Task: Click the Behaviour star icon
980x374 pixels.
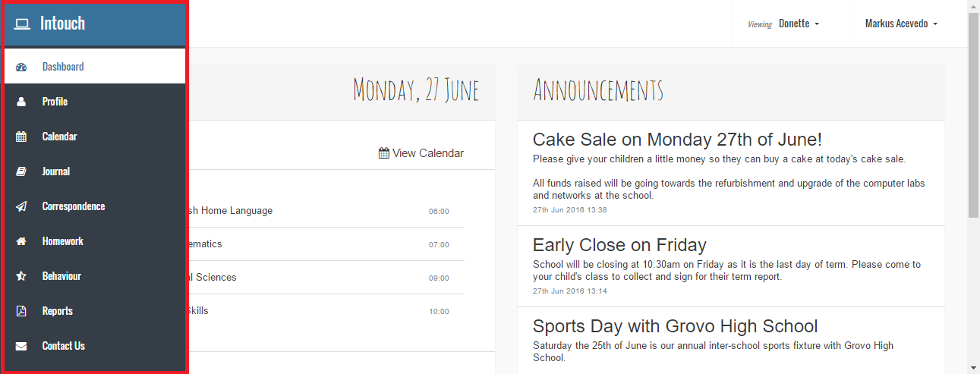Action: (21, 276)
